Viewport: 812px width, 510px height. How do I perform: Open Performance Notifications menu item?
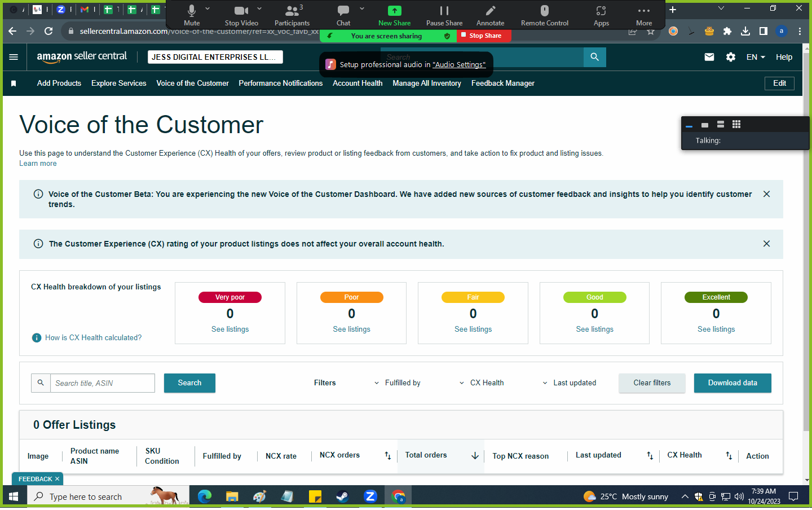(x=281, y=83)
